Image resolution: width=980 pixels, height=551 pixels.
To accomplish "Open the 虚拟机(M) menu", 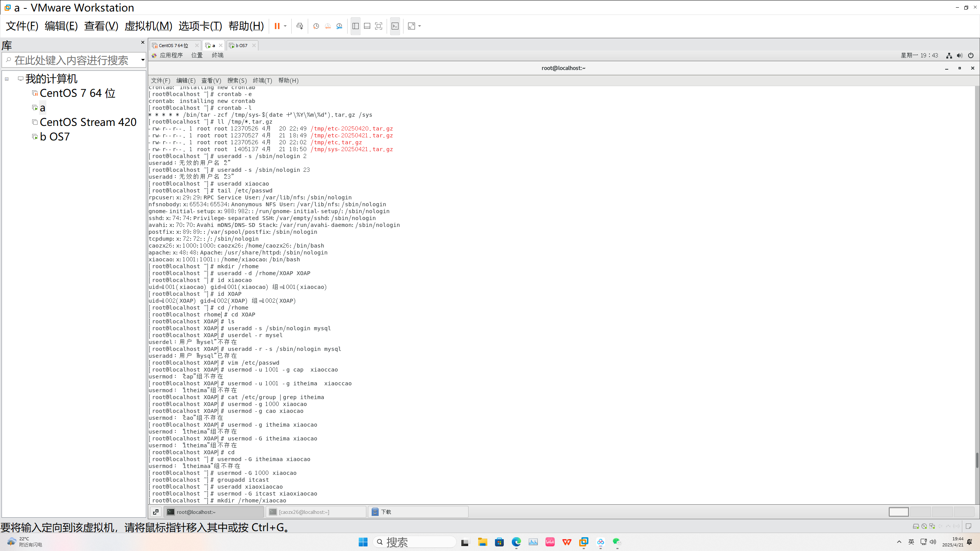I will [148, 26].
